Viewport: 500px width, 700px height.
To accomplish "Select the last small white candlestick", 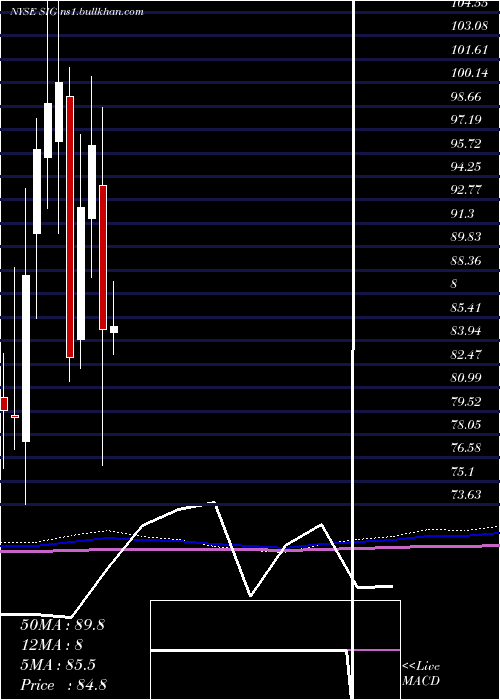I will pyautogui.click(x=114, y=329).
